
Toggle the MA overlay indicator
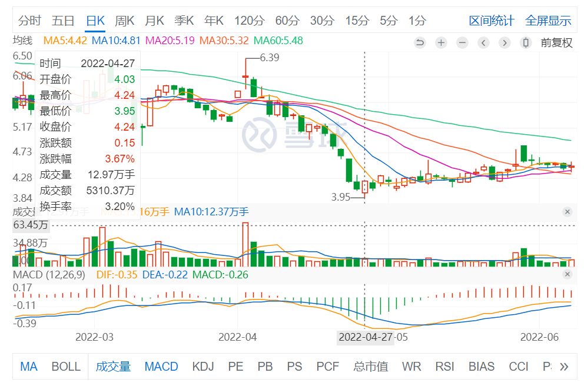coord(28,367)
